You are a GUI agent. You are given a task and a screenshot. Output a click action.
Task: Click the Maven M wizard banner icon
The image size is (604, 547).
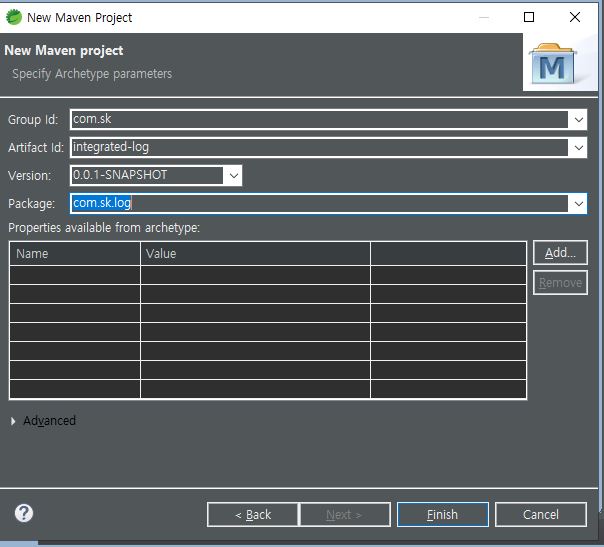tap(552, 64)
